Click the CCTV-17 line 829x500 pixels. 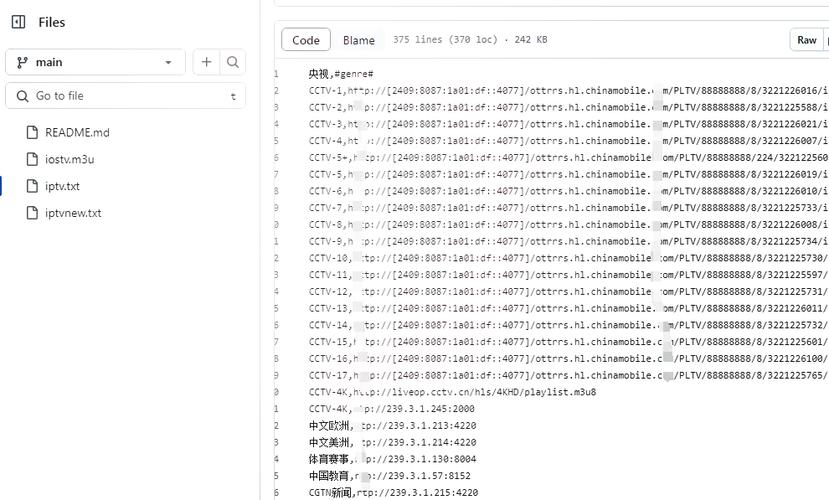coord(569,376)
